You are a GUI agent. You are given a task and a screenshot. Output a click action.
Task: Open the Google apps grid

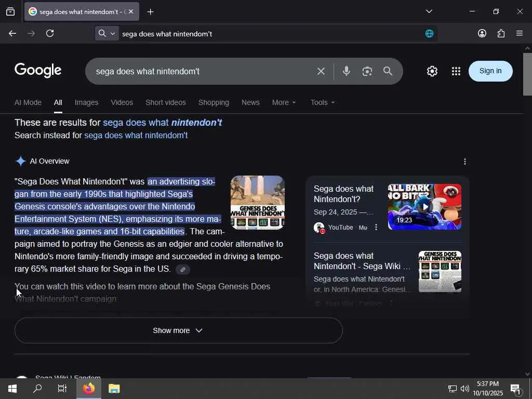point(456,71)
